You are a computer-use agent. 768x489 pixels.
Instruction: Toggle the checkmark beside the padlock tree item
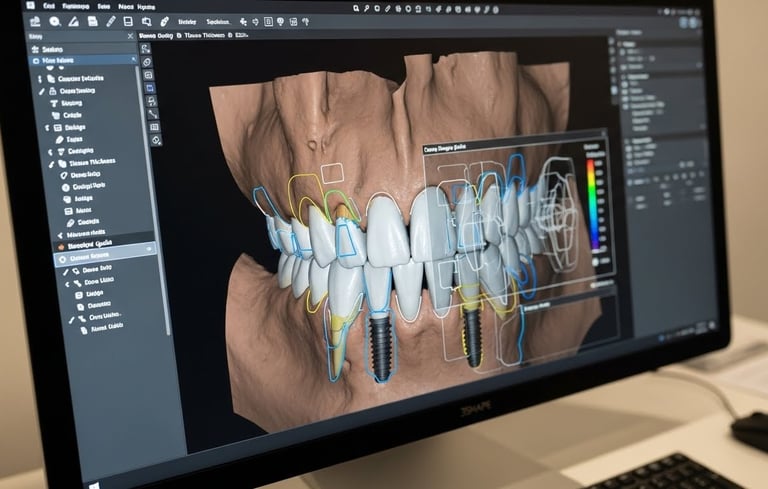pos(42,92)
